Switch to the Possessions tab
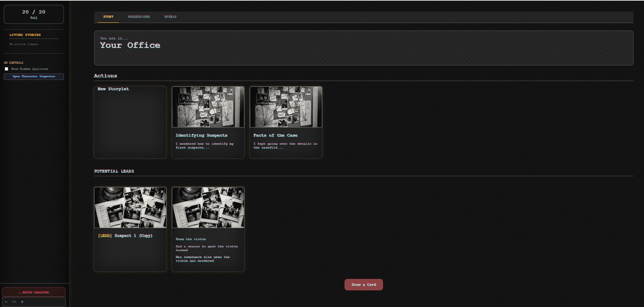Screen dimensions: 644x307 click(139, 17)
